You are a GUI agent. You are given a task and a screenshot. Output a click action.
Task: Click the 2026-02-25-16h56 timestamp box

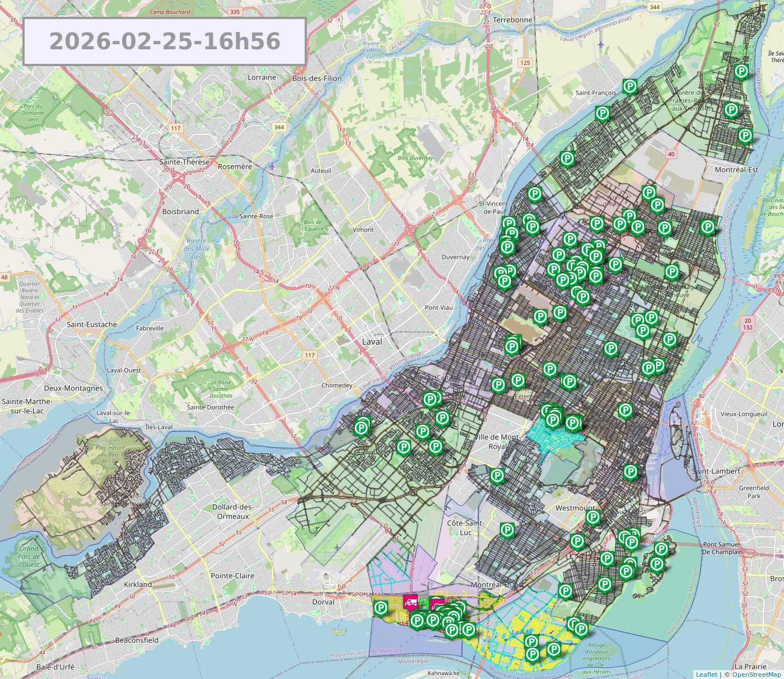[x=165, y=41]
